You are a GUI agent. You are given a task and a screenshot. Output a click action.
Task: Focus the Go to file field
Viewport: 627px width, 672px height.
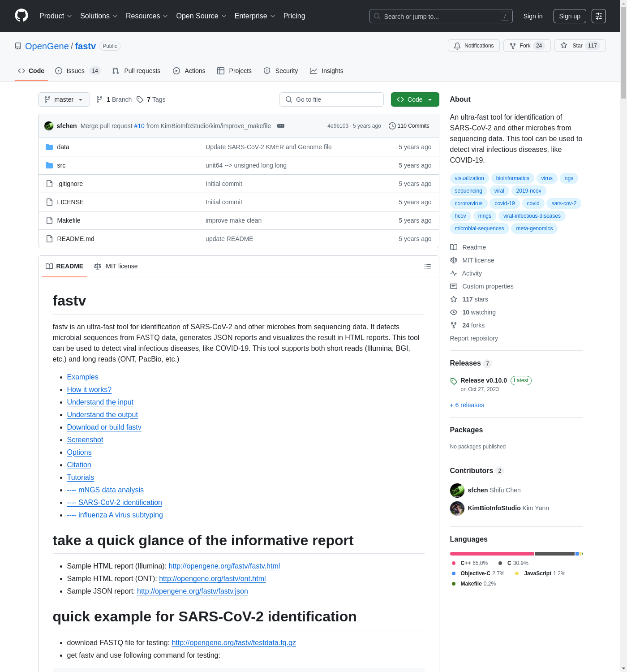(x=331, y=99)
